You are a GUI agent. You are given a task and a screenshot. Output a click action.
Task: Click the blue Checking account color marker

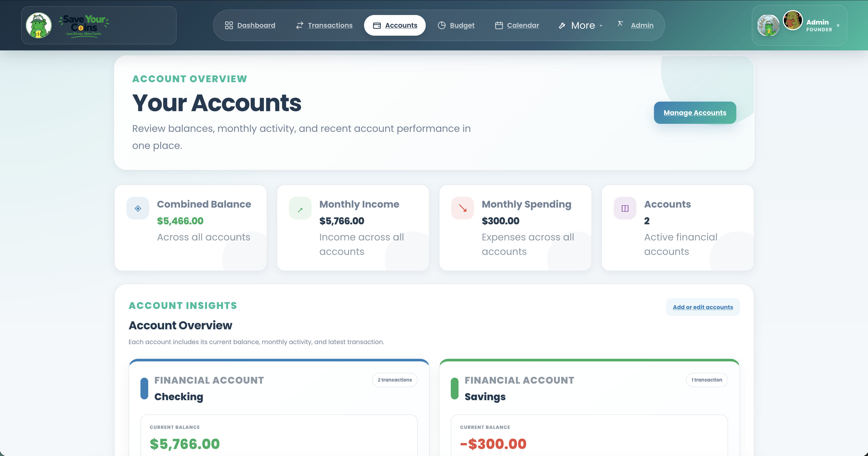[x=144, y=389]
